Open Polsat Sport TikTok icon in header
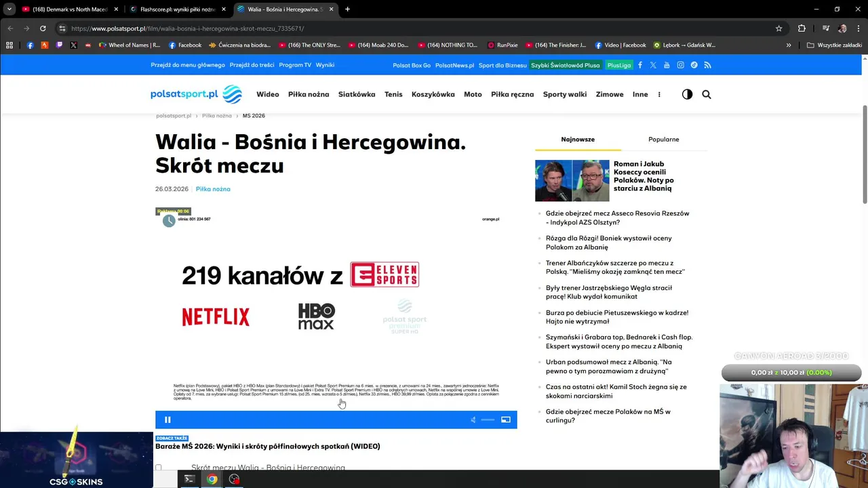This screenshot has height=488, width=868. click(694, 65)
